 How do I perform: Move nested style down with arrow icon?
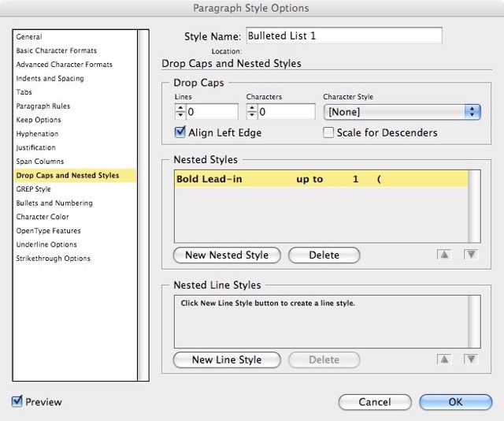(471, 255)
